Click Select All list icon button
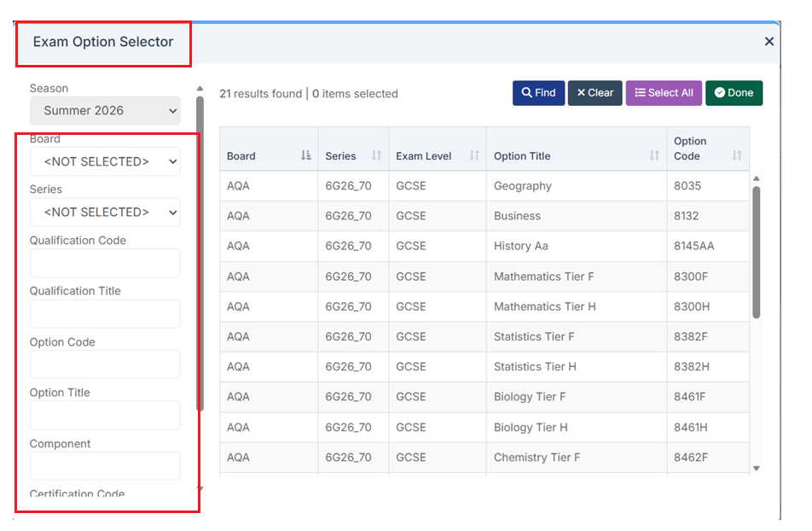Image resolution: width=812 pixels, height=531 pixels. (x=664, y=93)
